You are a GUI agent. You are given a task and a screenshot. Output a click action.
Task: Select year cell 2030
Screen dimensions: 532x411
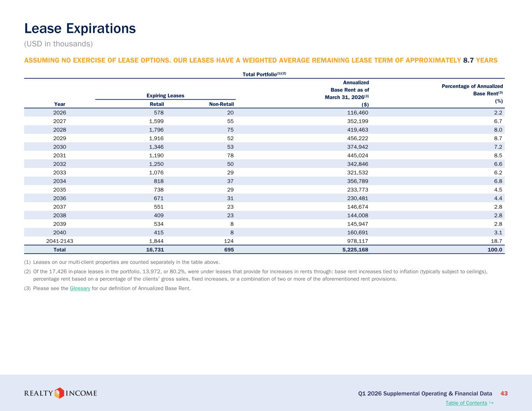[60, 147]
